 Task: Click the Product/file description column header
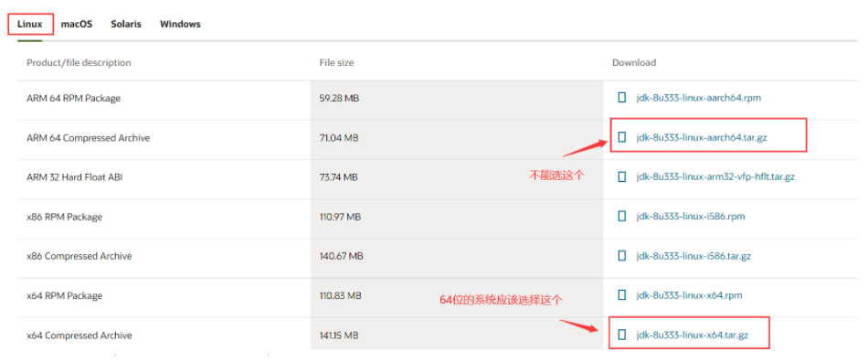click(x=79, y=62)
